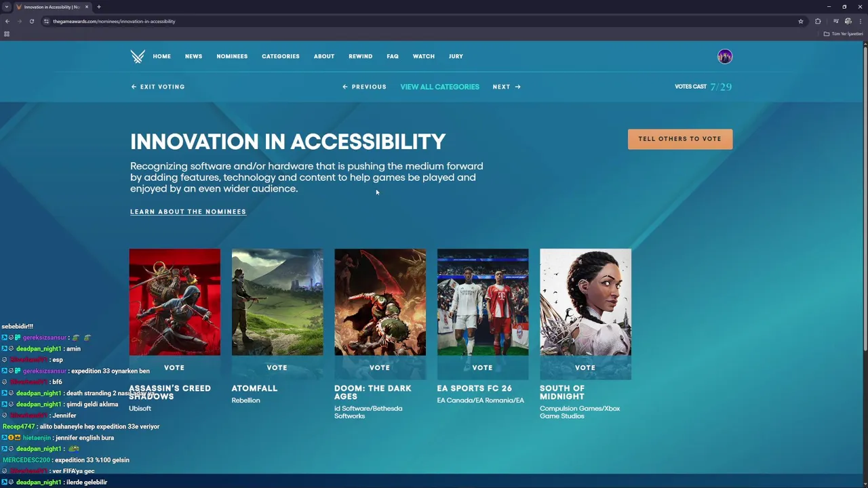Open the Jury menu item
The height and width of the screenshot is (488, 868).
click(456, 56)
